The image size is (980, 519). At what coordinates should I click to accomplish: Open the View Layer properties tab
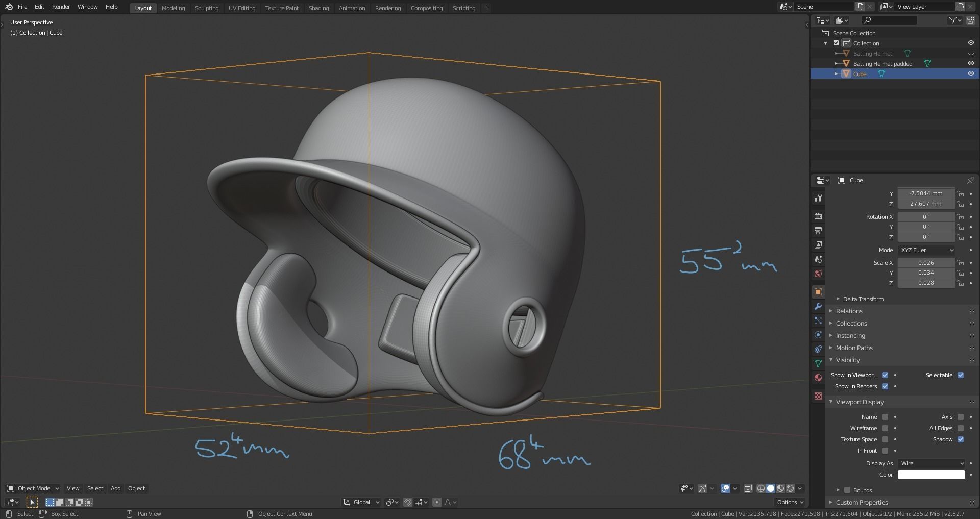coord(818,245)
